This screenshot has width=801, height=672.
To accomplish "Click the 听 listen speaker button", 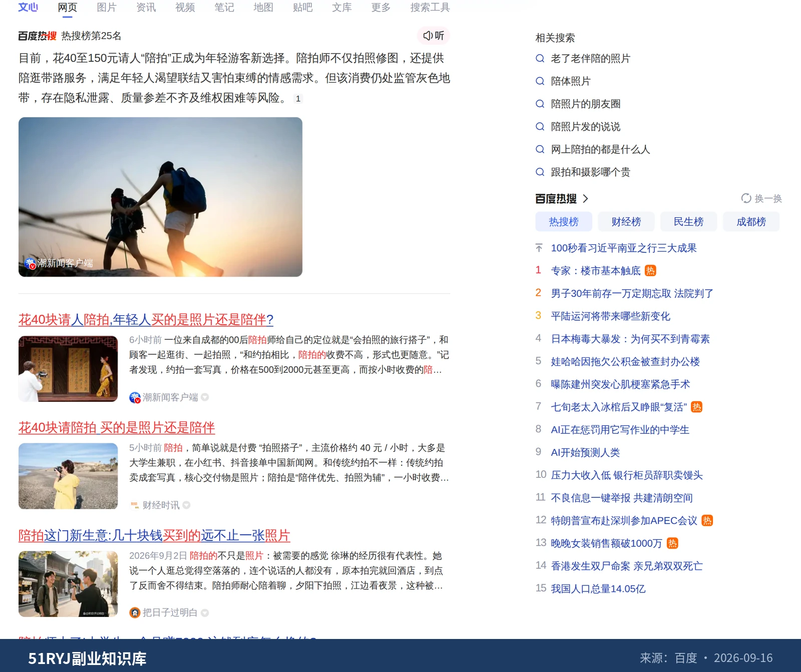I will coord(434,36).
